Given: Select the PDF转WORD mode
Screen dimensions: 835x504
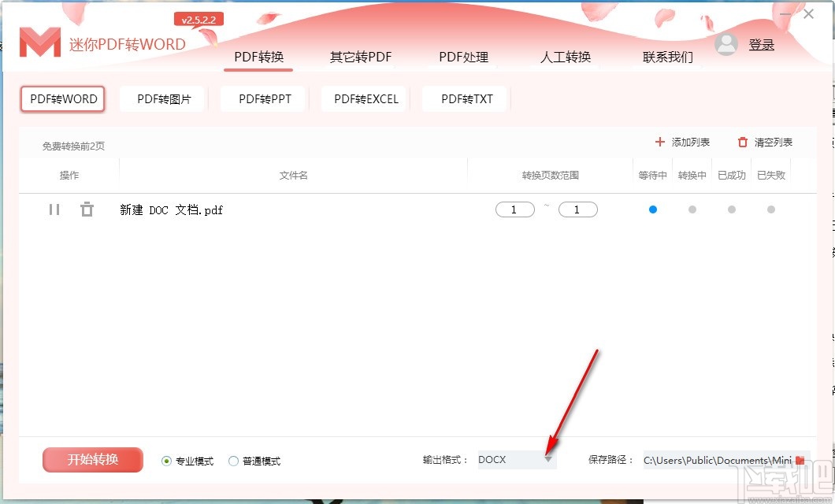Looking at the screenshot, I should 63,99.
